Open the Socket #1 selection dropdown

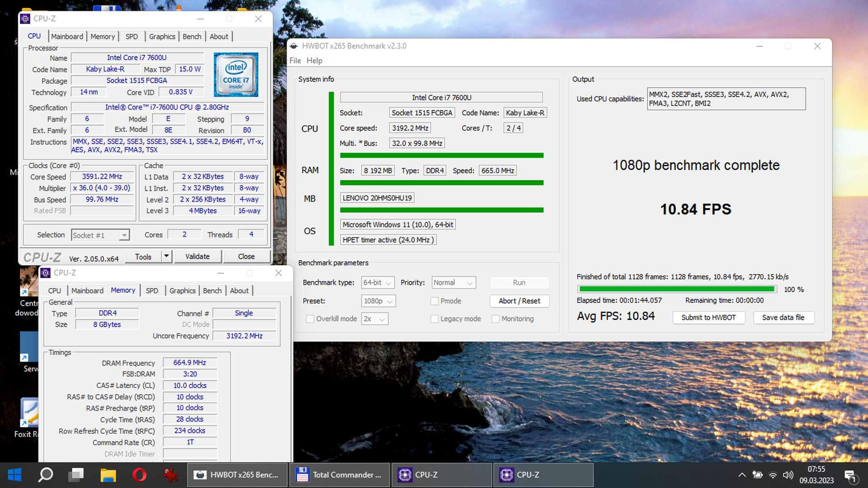100,235
